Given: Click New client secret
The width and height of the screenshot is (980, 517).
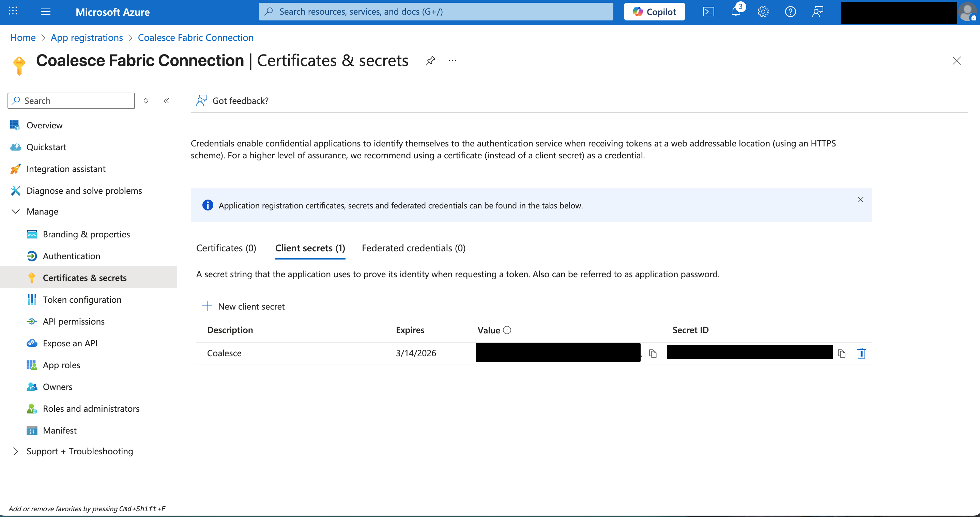Looking at the screenshot, I should (x=244, y=307).
